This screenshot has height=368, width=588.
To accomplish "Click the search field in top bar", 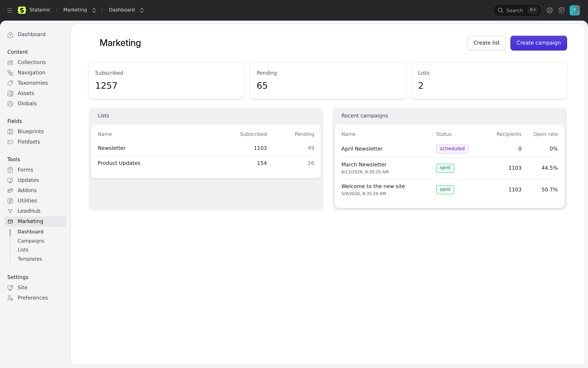I will click(x=517, y=10).
